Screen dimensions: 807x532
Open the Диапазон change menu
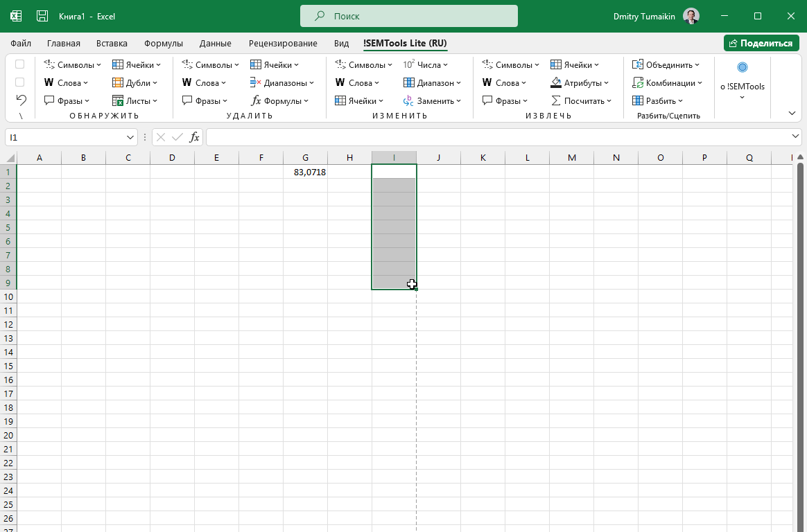[x=433, y=82]
